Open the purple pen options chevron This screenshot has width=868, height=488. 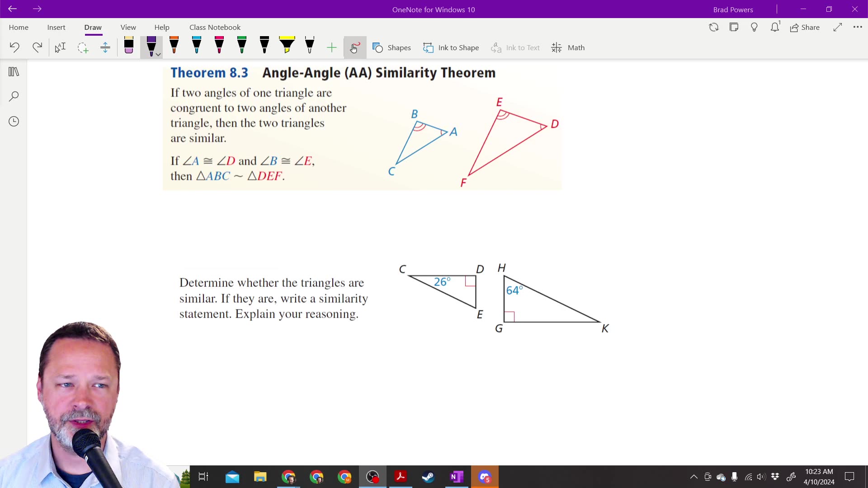click(x=157, y=55)
